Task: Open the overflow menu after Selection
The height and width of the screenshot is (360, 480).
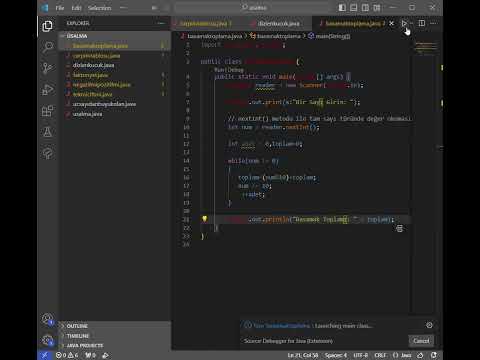Action: tap(123, 8)
